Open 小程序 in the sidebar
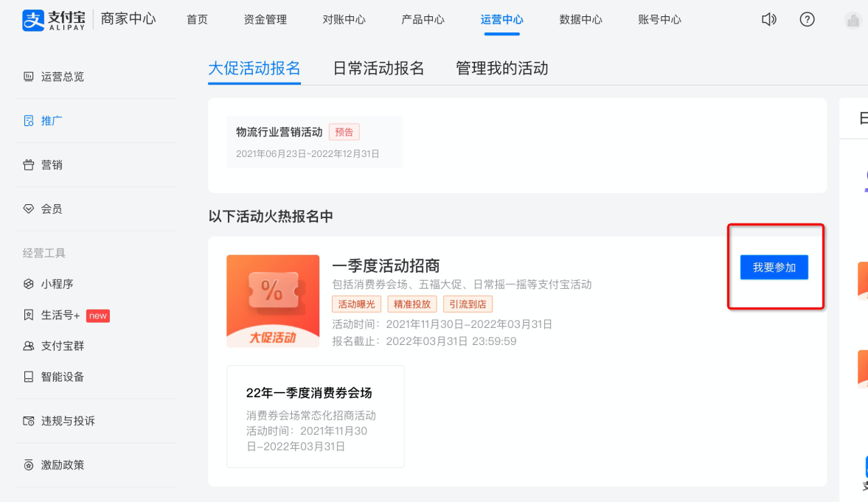 pyautogui.click(x=57, y=284)
